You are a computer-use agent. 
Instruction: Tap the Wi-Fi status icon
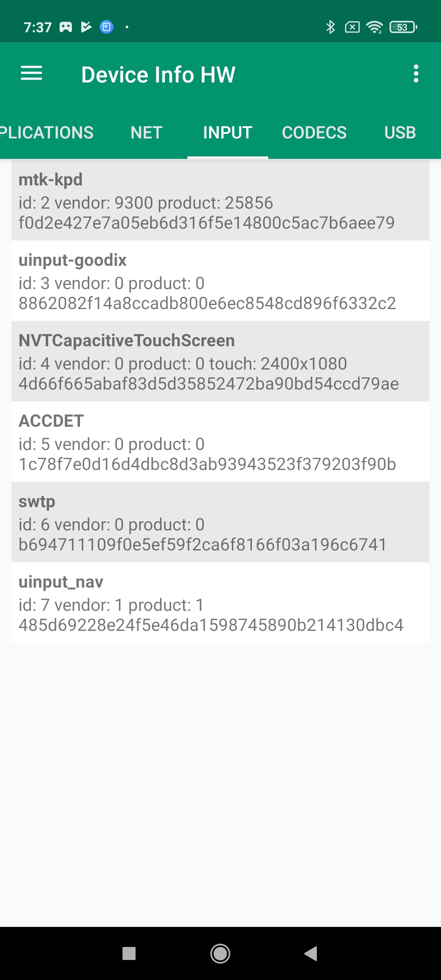(x=374, y=27)
